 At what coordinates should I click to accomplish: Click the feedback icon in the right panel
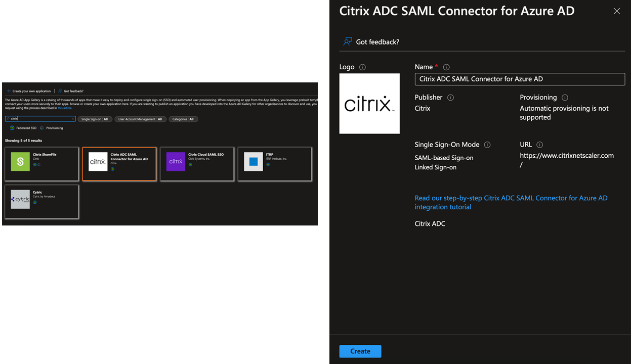click(348, 41)
